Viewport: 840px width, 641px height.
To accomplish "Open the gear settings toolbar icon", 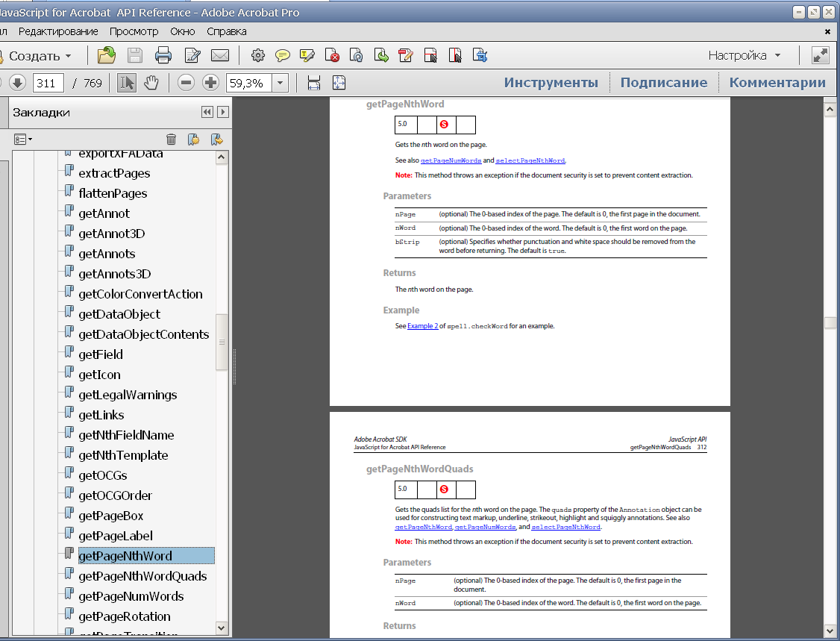I will tap(257, 55).
